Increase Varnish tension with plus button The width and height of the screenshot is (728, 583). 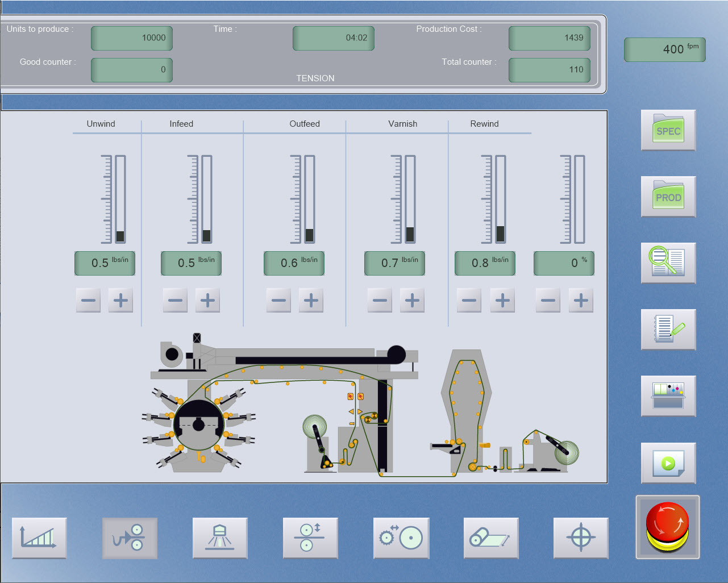tap(411, 300)
